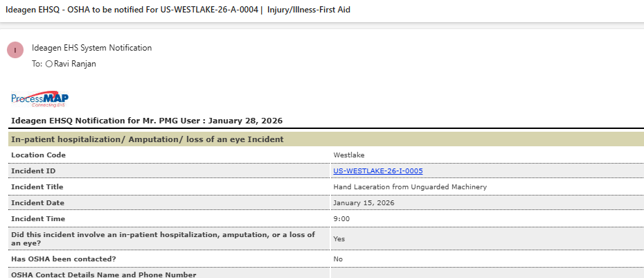Click the Location Code label

coord(38,155)
